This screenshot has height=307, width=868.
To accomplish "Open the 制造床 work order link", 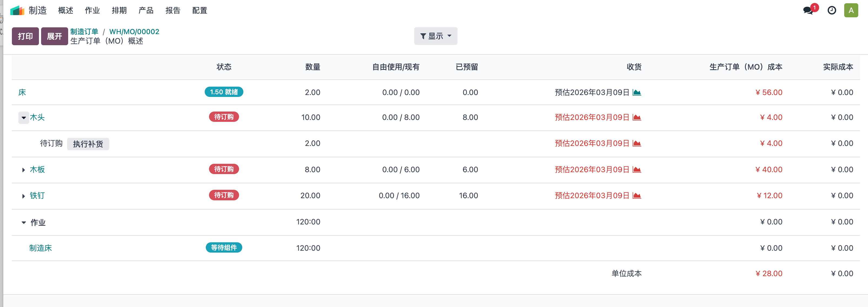I will point(41,248).
